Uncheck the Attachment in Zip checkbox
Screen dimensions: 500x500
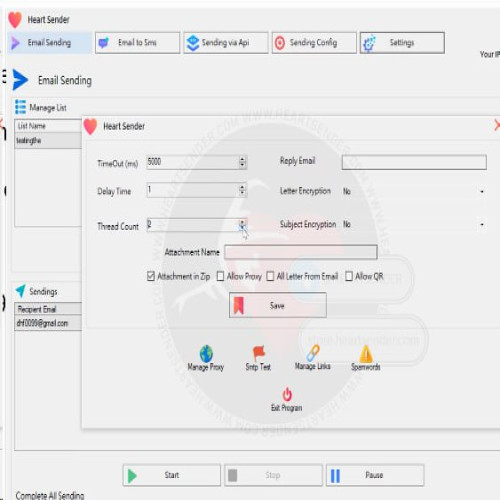click(x=151, y=276)
